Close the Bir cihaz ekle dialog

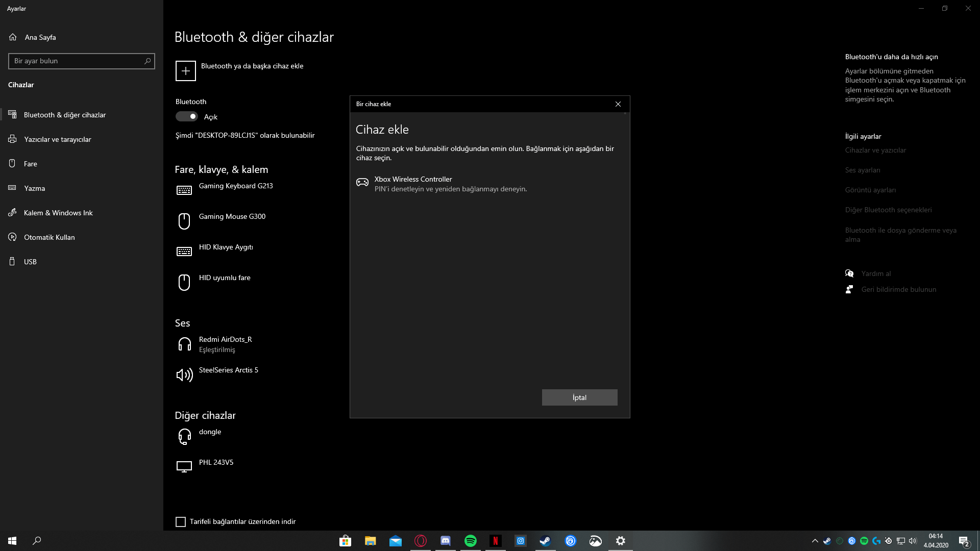[618, 104]
